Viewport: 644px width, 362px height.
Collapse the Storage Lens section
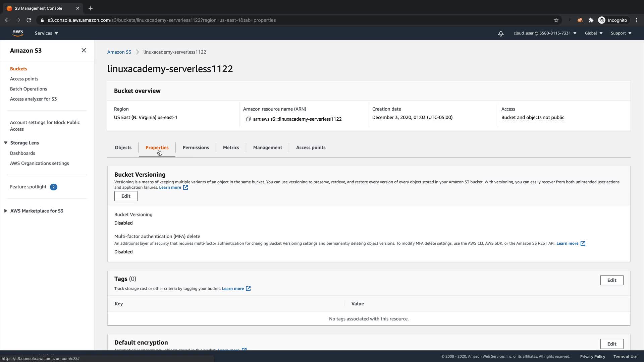point(6,143)
